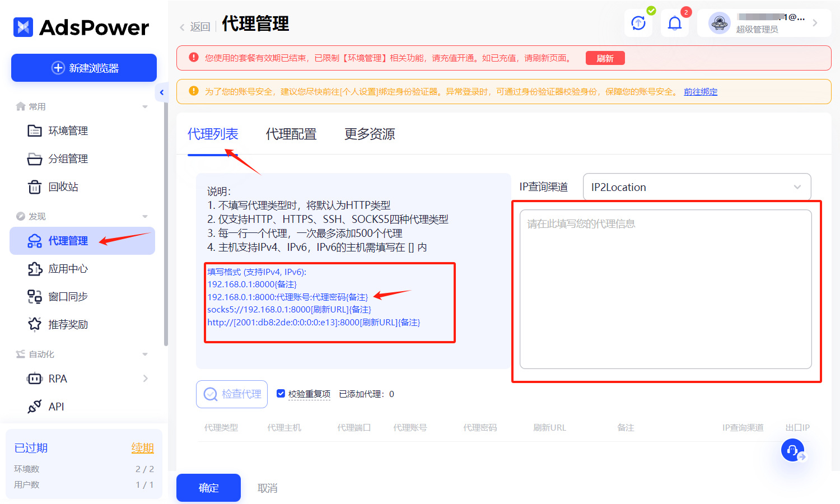The width and height of the screenshot is (840, 504).
Task: Click the 应用中心 puzzle icon
Action: click(x=35, y=269)
